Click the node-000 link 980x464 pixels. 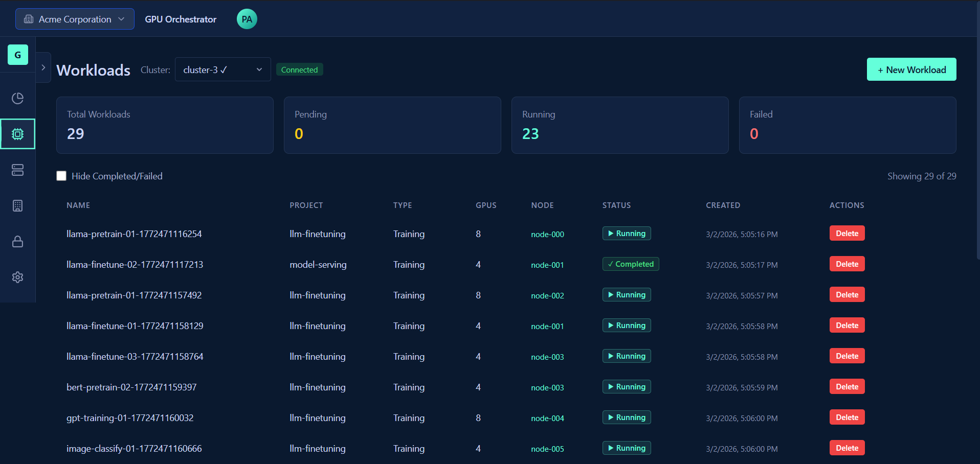point(547,235)
